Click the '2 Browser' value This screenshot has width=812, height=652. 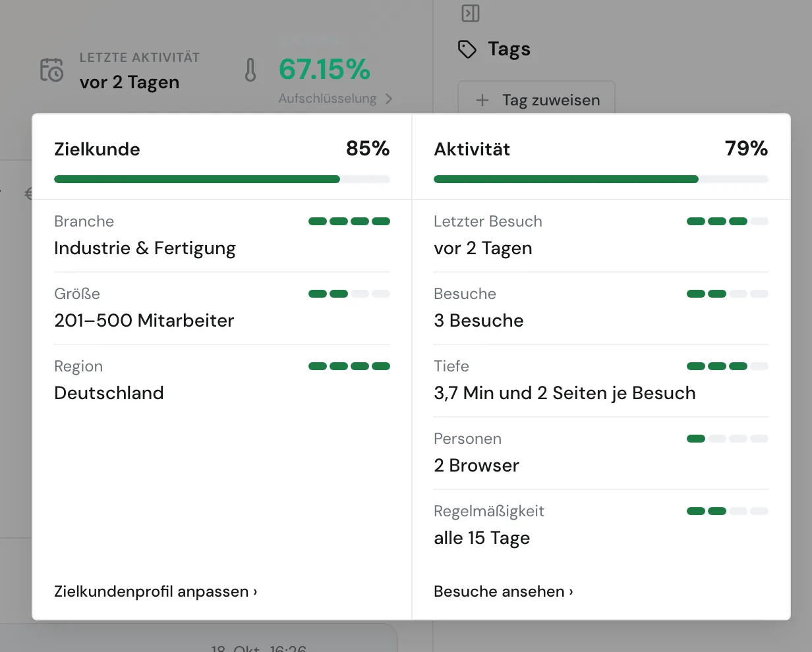click(x=477, y=466)
